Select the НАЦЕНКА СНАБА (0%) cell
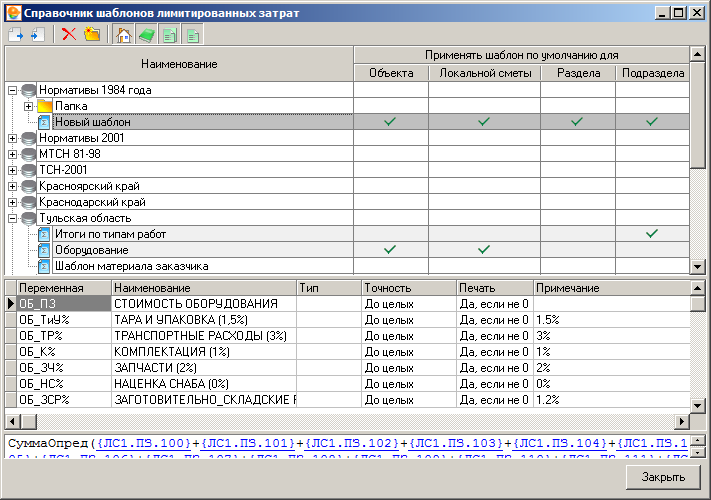 coord(204,384)
